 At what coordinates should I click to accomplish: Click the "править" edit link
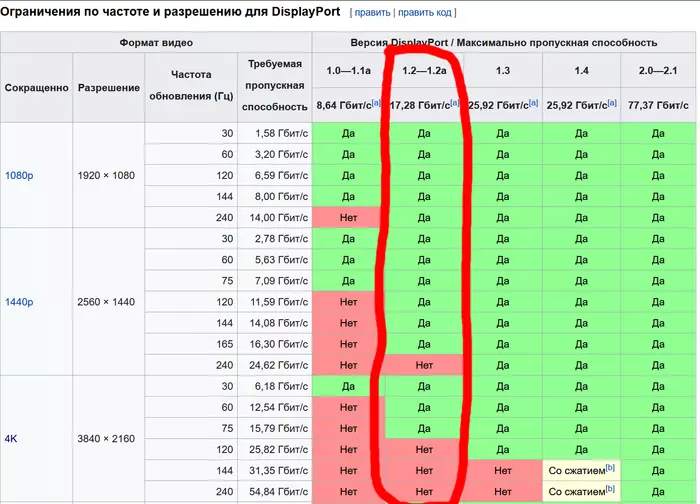(x=372, y=12)
